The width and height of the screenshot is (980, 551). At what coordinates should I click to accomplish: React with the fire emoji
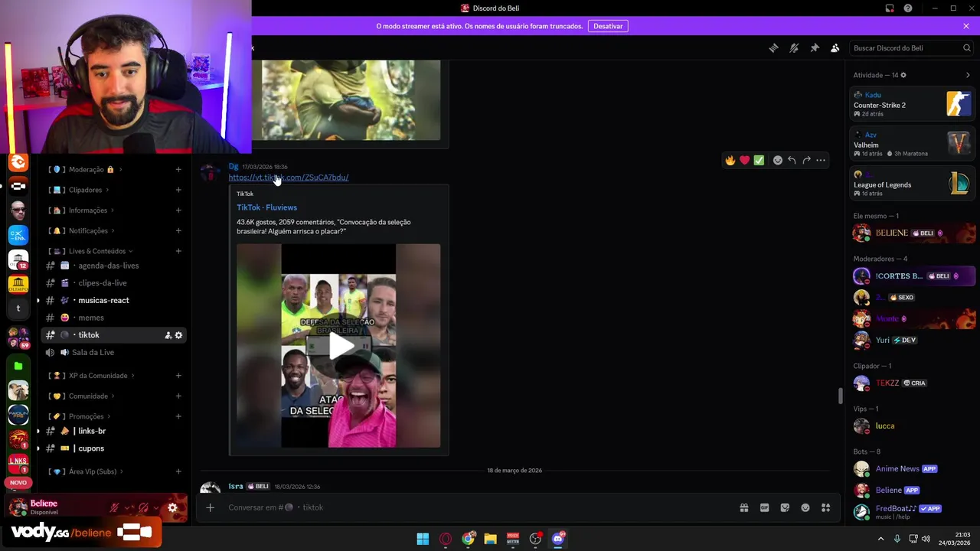pos(730,161)
